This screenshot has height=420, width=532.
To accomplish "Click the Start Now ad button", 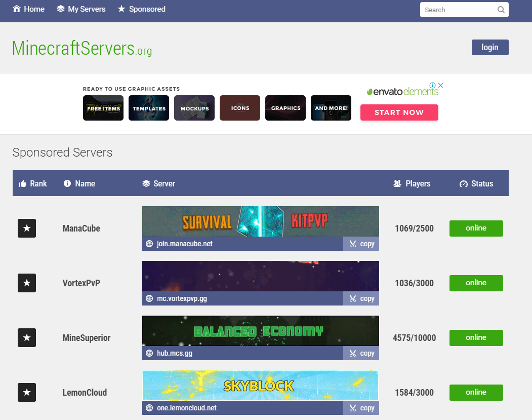I will pos(399,112).
